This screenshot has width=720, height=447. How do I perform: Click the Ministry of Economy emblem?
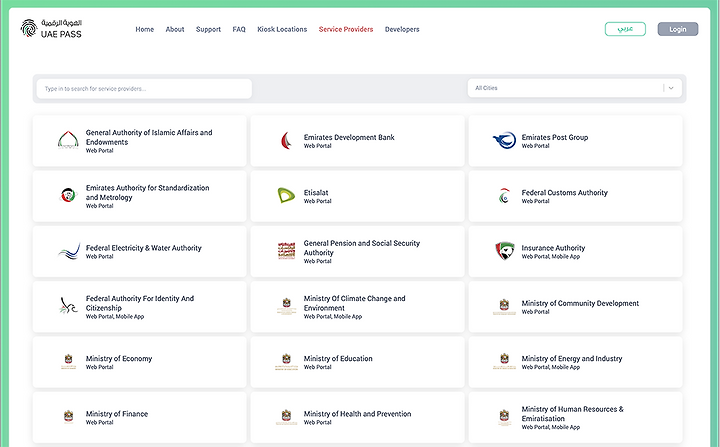pyautogui.click(x=68, y=362)
